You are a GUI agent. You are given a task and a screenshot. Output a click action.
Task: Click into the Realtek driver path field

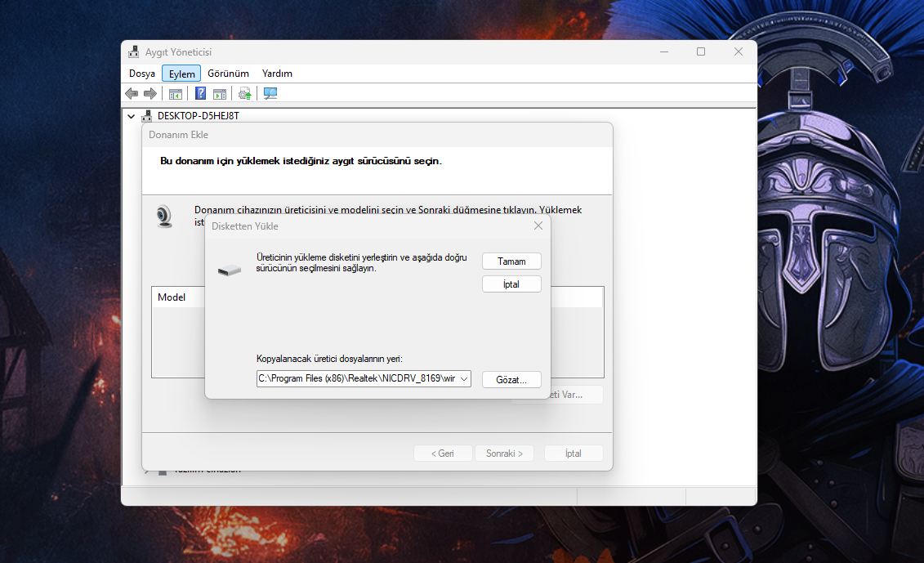coord(357,378)
